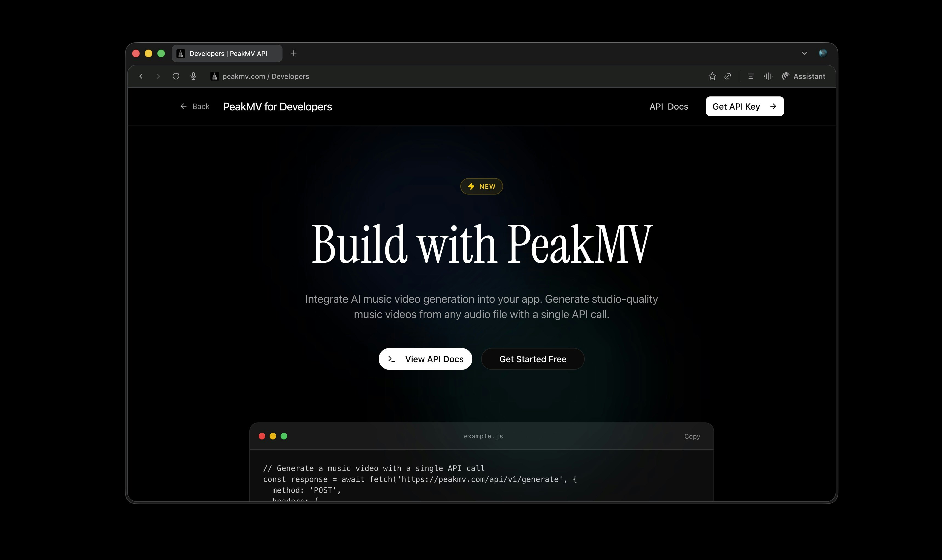The width and height of the screenshot is (942, 560).
Task: Reload the current page
Action: point(176,76)
